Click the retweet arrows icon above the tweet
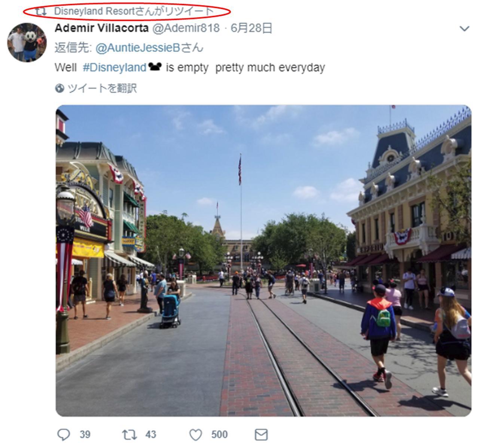Viewport: 479px width, 448px height. 41,11
